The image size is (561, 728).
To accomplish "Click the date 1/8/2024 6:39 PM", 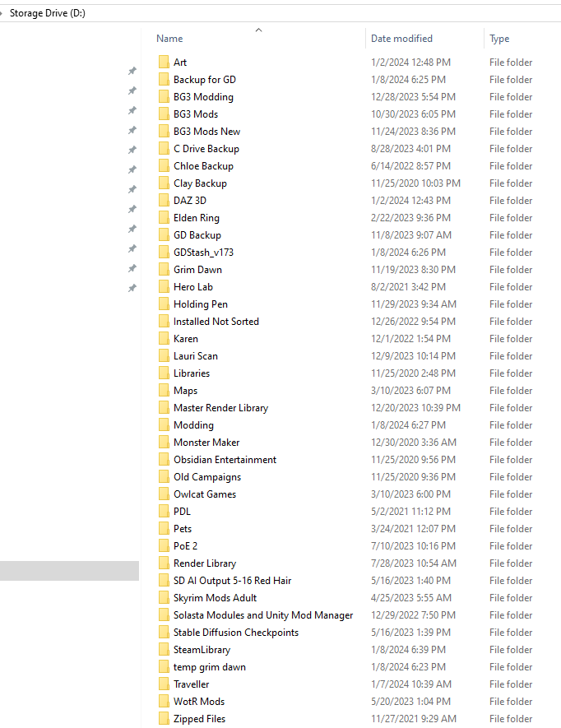I will [408, 650].
